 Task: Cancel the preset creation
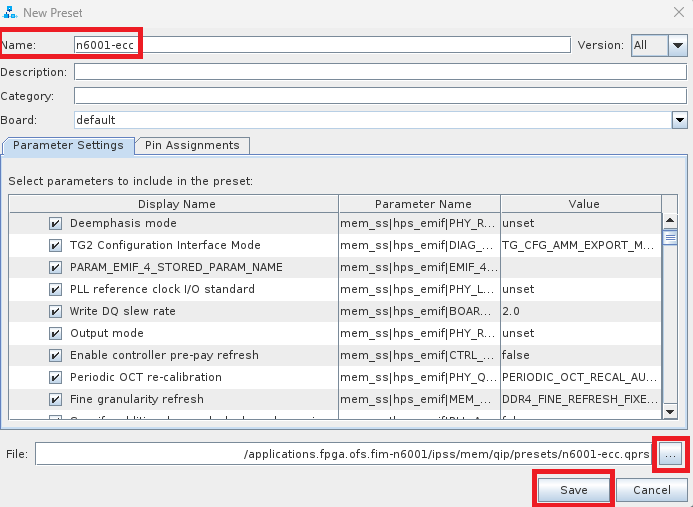651,490
